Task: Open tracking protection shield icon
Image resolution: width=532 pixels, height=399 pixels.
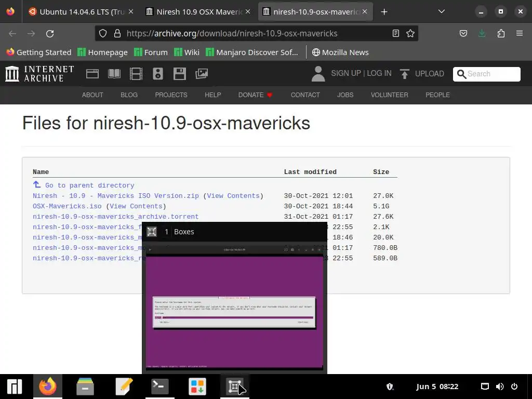Action: pos(103,33)
